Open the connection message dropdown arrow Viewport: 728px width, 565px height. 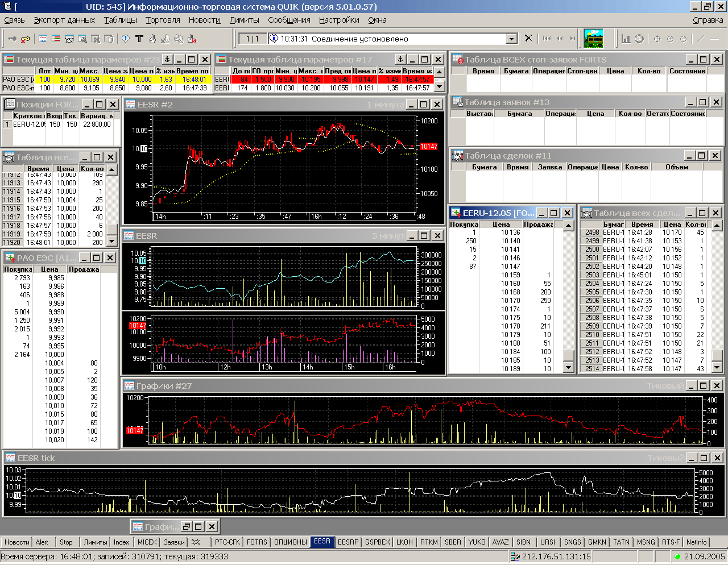[511, 39]
